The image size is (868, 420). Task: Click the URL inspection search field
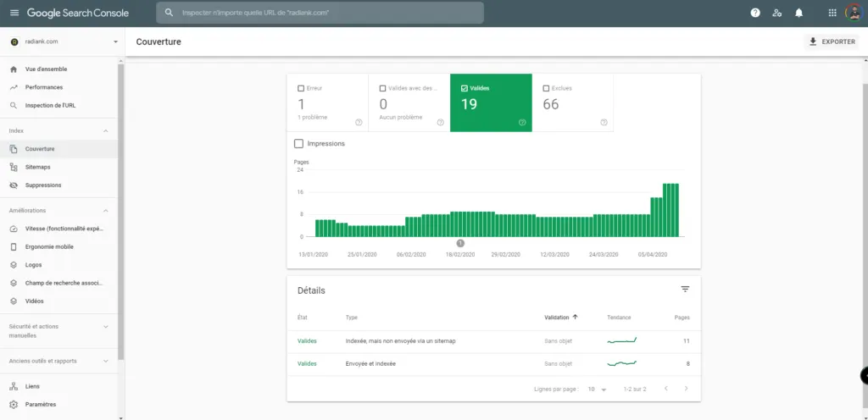coord(320,13)
